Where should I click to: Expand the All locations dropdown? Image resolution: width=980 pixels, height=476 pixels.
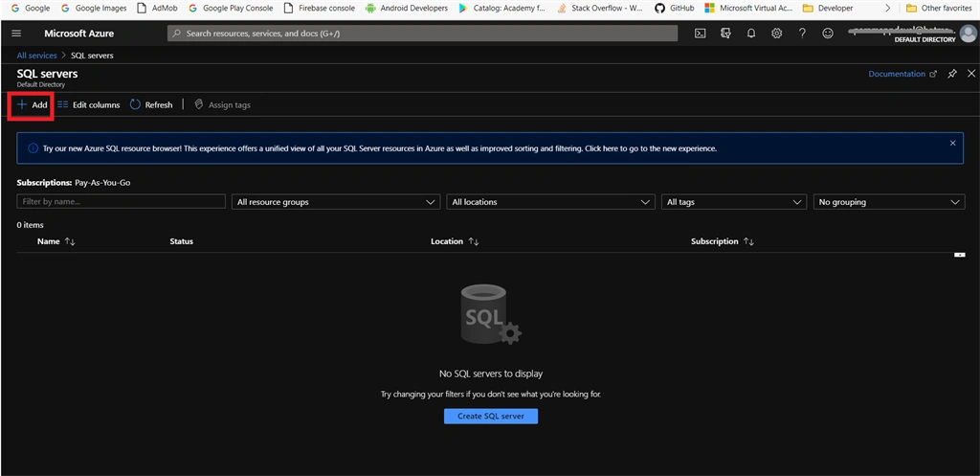coord(550,202)
